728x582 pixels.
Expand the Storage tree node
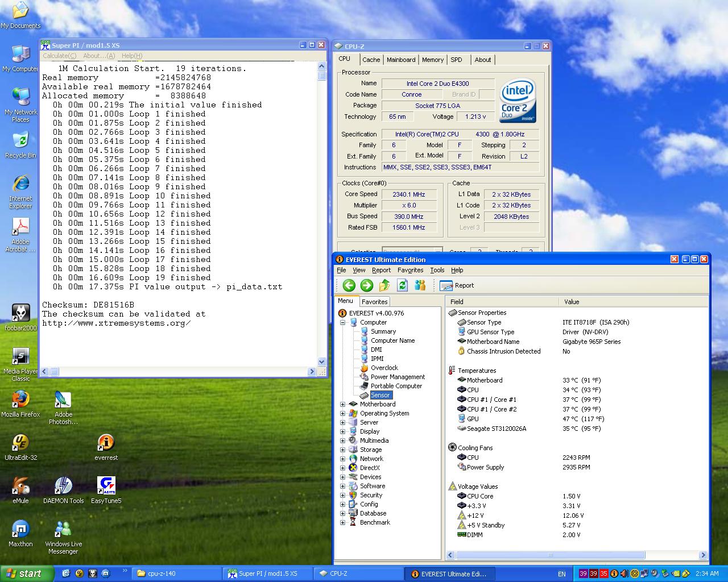click(x=343, y=450)
